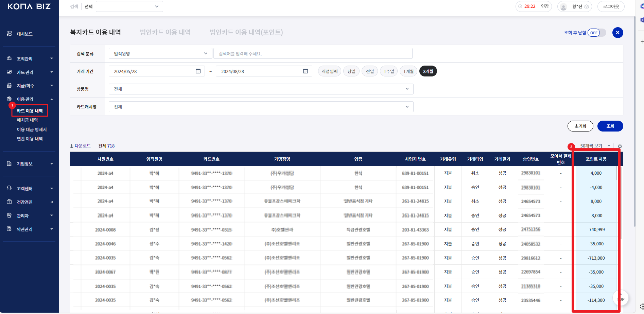644x314 pixels.
Task: Click the dashboard icon in sidebar
Action: [x=9, y=34]
